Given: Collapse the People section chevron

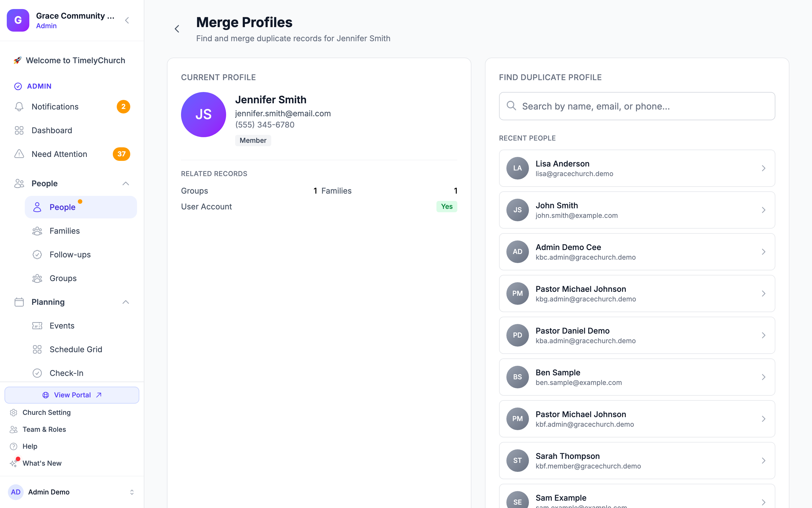Looking at the screenshot, I should coord(126,183).
